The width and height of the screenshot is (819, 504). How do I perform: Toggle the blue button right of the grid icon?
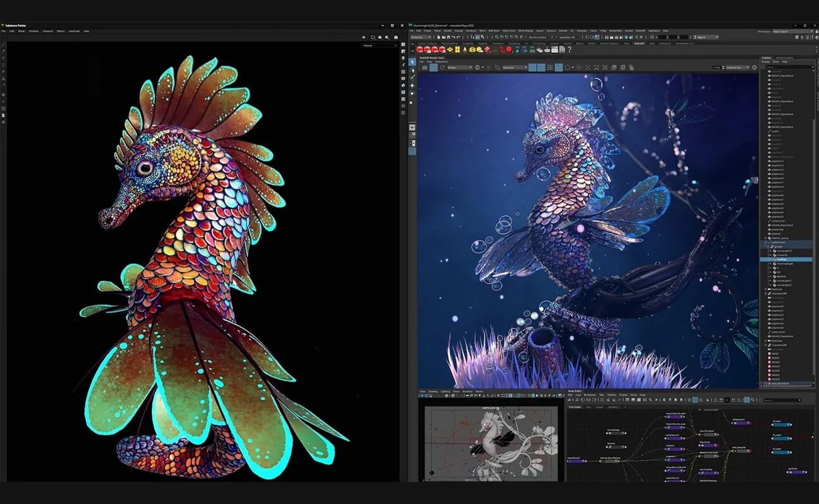pos(558,67)
